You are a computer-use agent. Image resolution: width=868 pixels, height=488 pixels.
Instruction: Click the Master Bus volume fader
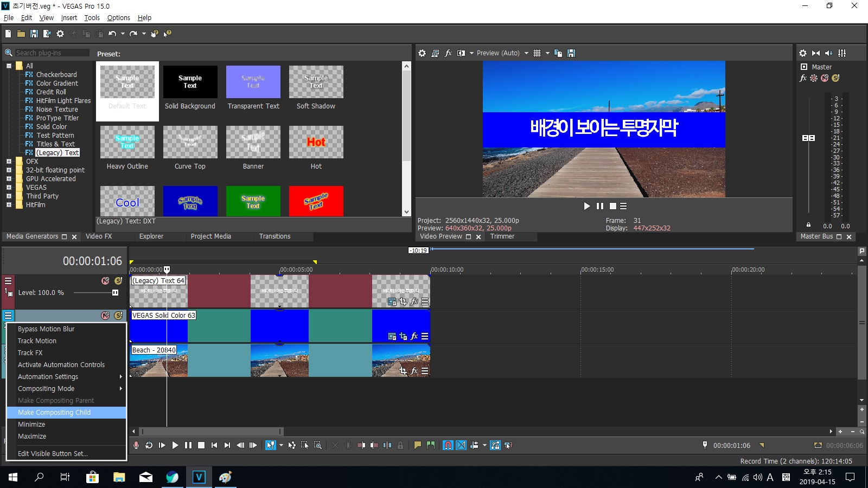(x=808, y=138)
